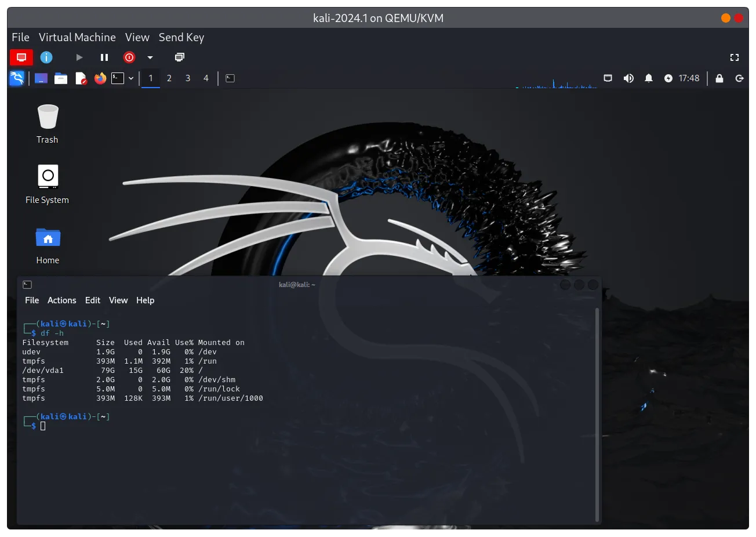This screenshot has width=756, height=537.
Task: Minimize the kali-2024.1 viewer with orange button
Action: tap(726, 18)
